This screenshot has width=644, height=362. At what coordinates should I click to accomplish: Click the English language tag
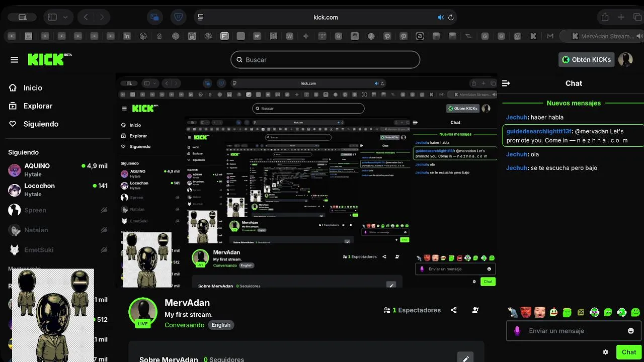coord(221,325)
